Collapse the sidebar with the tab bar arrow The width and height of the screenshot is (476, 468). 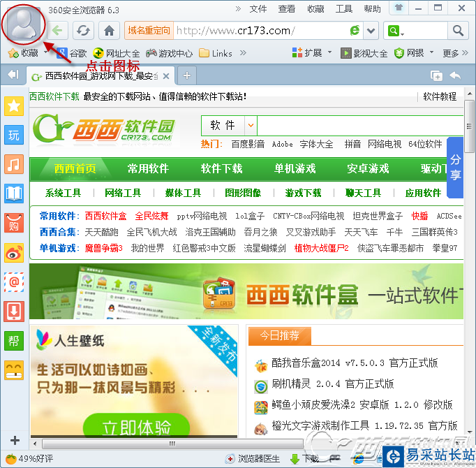pos(13,75)
